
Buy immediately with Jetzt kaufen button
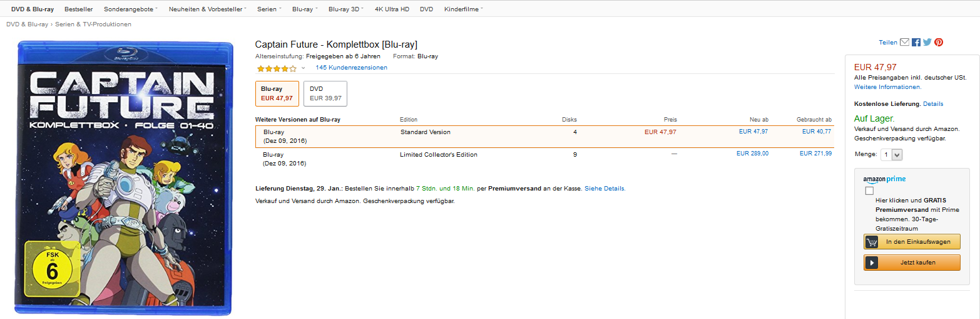(912, 263)
